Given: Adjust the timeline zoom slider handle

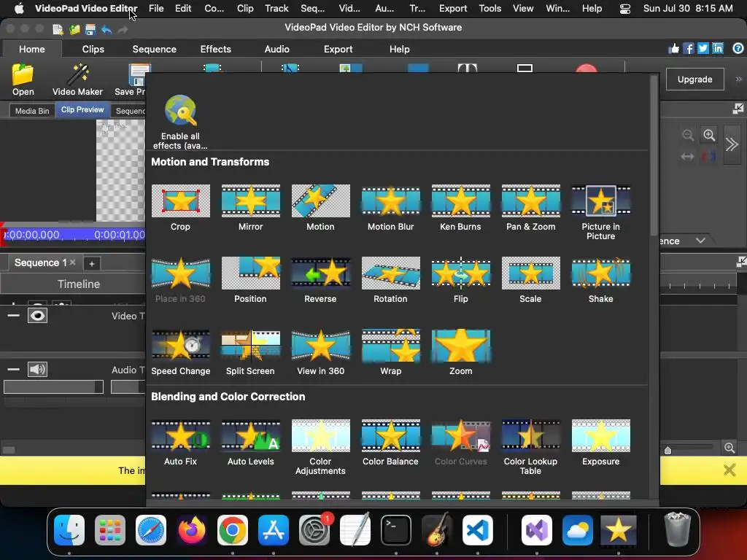Looking at the screenshot, I should click(667, 450).
